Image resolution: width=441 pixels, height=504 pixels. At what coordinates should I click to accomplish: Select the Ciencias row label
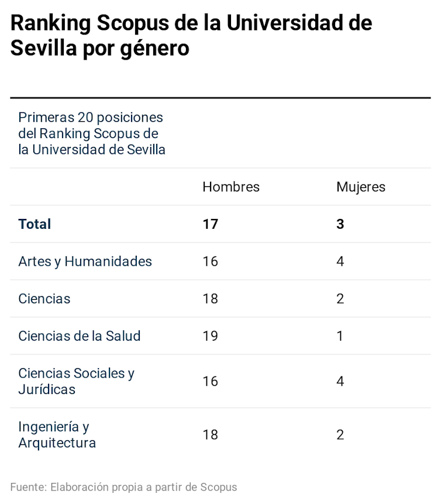(x=44, y=299)
